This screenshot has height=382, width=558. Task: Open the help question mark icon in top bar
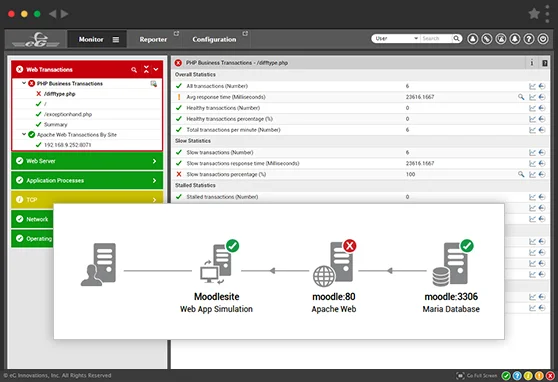click(x=529, y=39)
